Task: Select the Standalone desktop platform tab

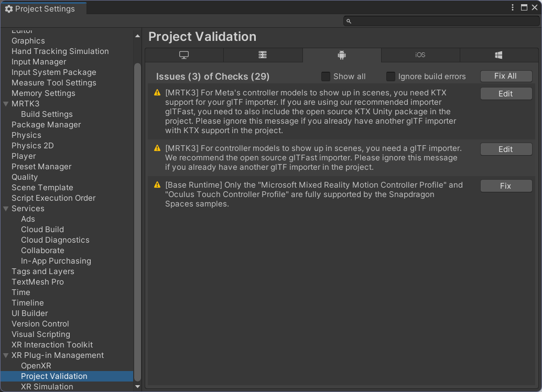Action: point(184,55)
